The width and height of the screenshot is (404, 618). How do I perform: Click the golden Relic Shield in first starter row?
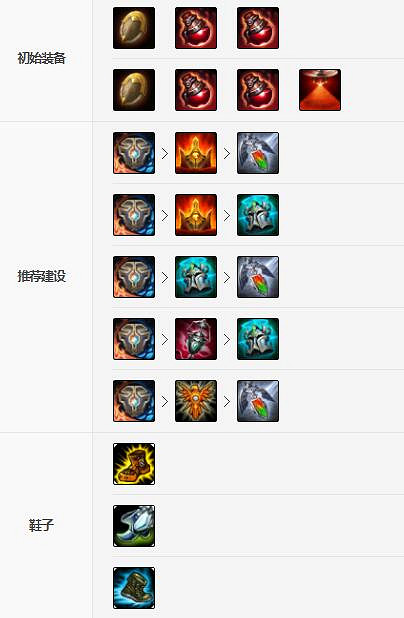pos(134,28)
